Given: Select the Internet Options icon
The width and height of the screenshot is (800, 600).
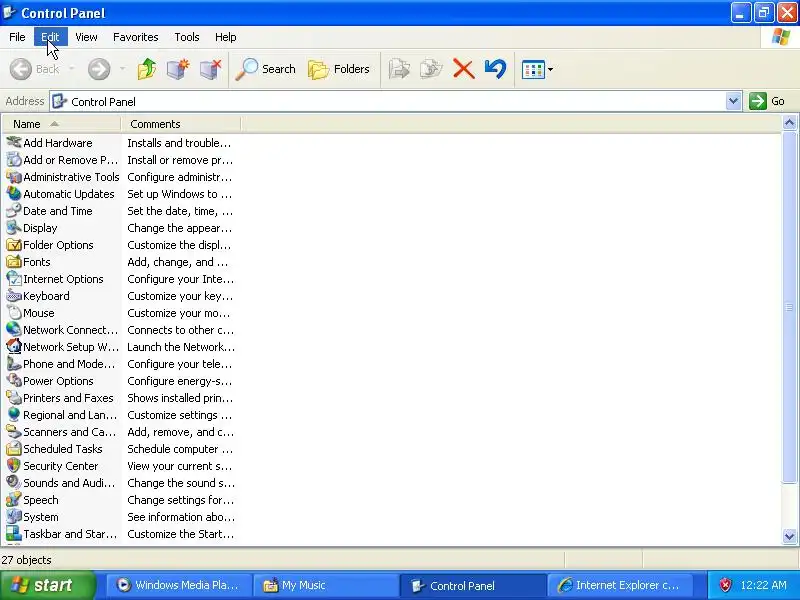Looking at the screenshot, I should (x=14, y=279).
